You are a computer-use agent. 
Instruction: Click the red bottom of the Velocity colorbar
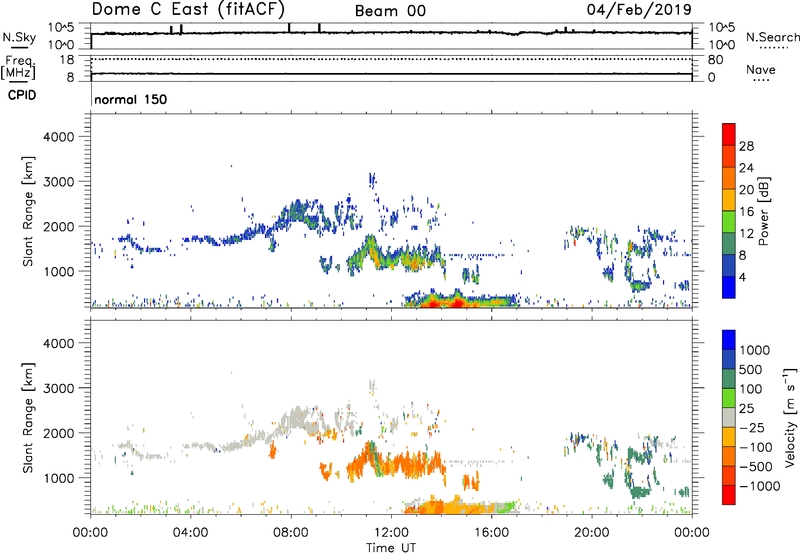tap(729, 495)
